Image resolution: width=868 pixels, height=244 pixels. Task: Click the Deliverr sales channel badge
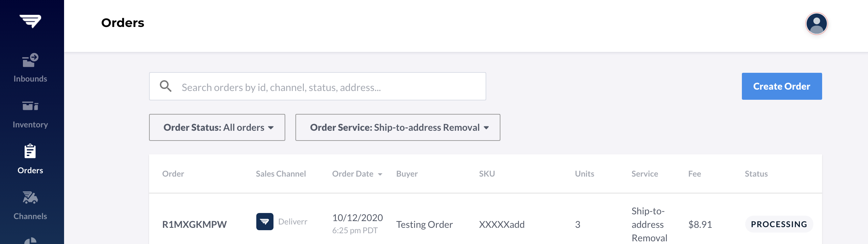[265, 221]
